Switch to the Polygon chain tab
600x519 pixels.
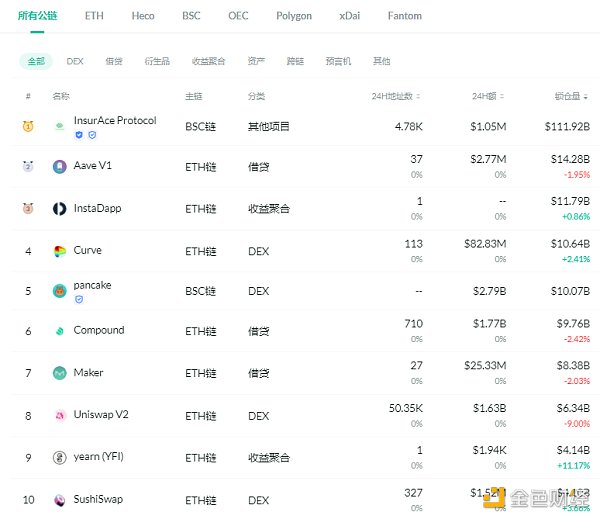[x=294, y=16]
